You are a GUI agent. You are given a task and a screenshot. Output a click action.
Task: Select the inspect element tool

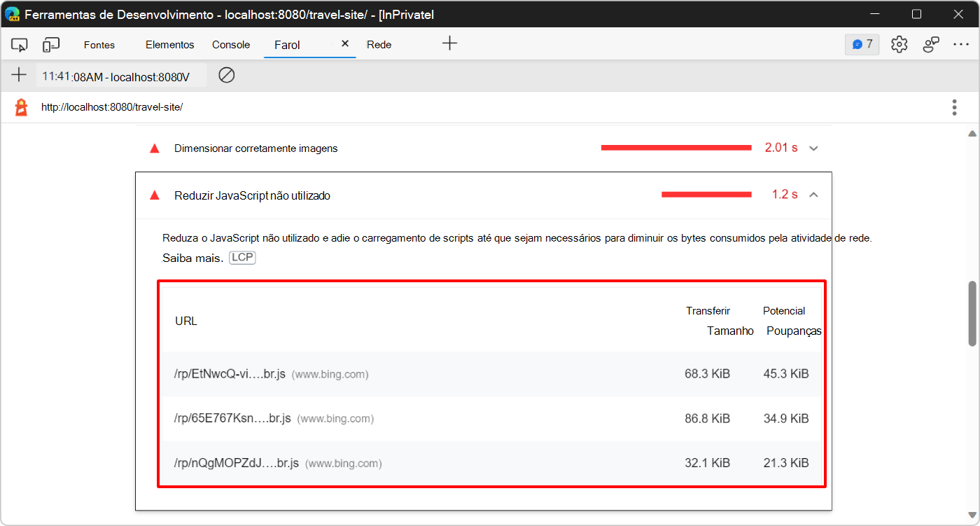[19, 44]
